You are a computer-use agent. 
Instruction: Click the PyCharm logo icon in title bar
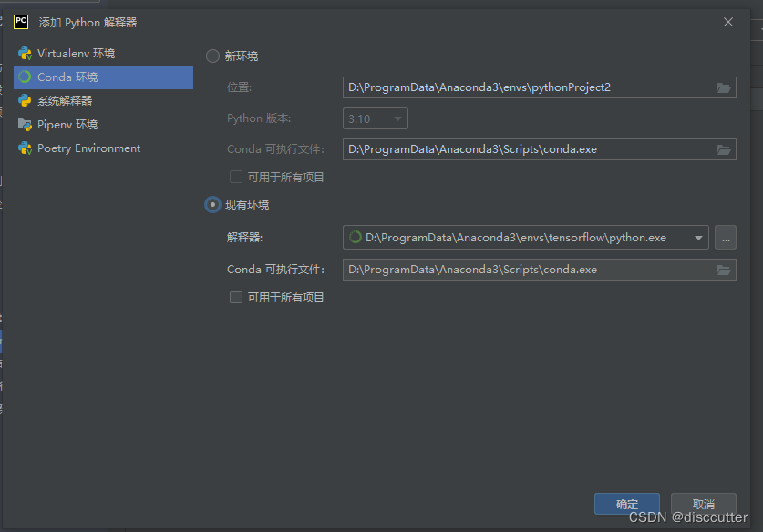coord(21,22)
